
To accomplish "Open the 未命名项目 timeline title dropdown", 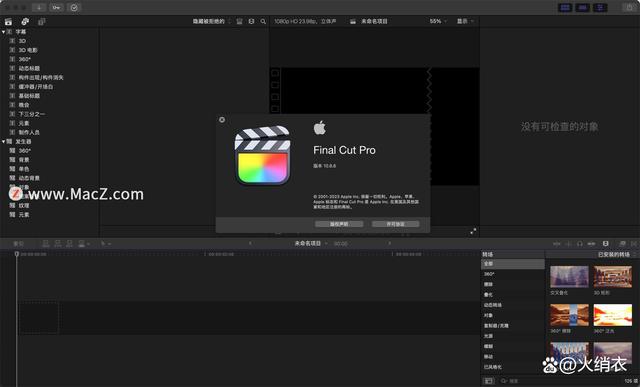I will 311,243.
